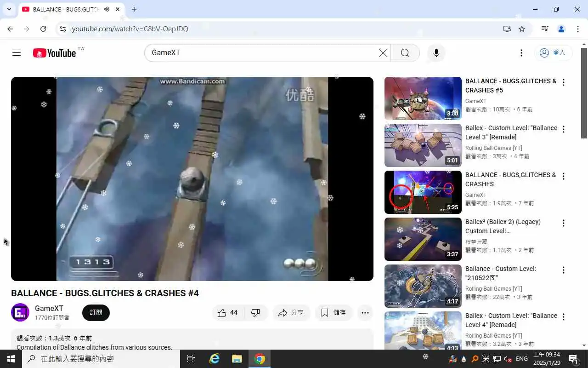The image size is (588, 368).
Task: Click the sign-in 登入 button
Action: [553, 53]
